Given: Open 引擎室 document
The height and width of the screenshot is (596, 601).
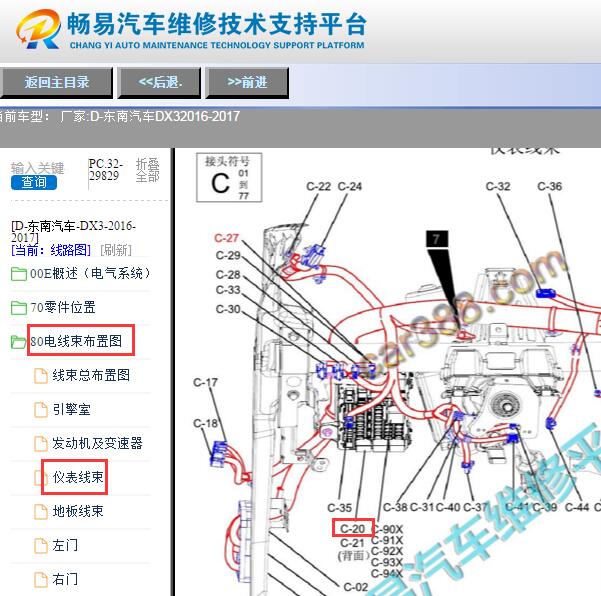Looking at the screenshot, I should [x=72, y=409].
